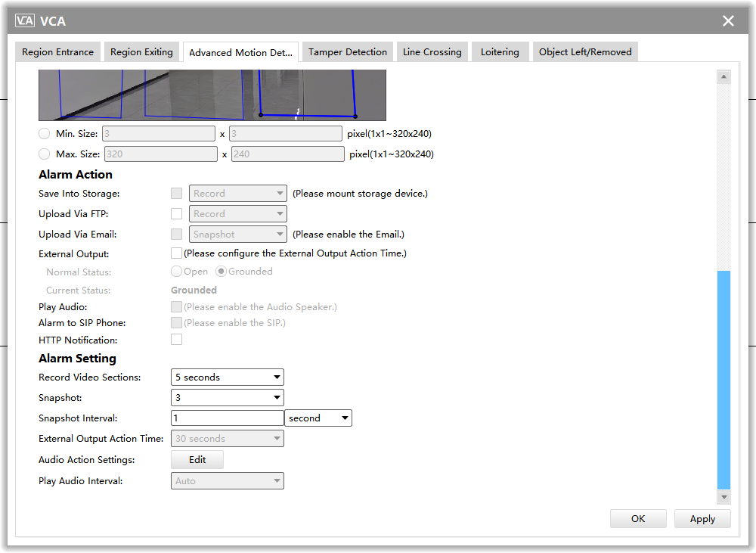
Task: Enable the HTTP Notification checkbox
Action: tap(176, 340)
